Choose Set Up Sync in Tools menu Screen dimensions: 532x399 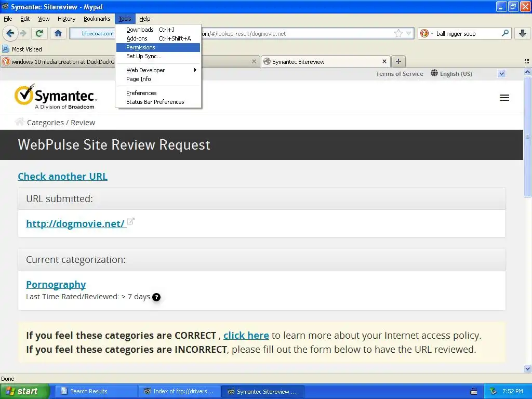click(x=158, y=56)
